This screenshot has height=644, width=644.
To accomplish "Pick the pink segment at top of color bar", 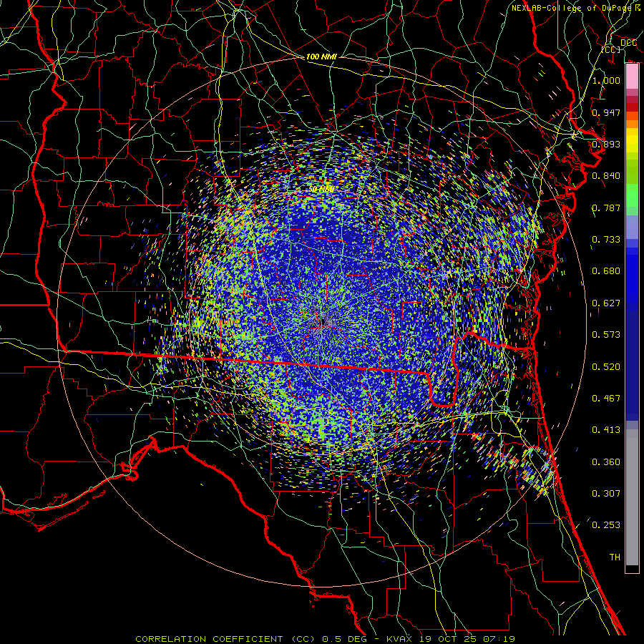I will pos(632,77).
